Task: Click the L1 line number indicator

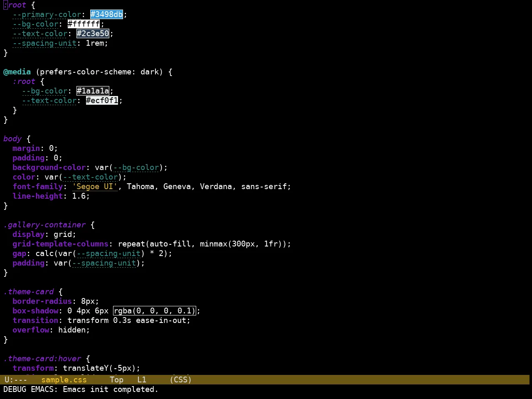Action: click(142, 380)
